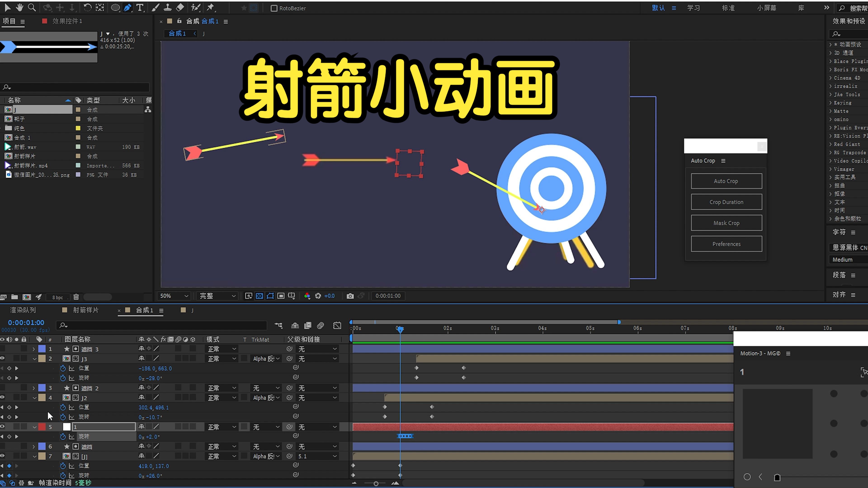
Task: Select the Hand tool
Action: 19,7
